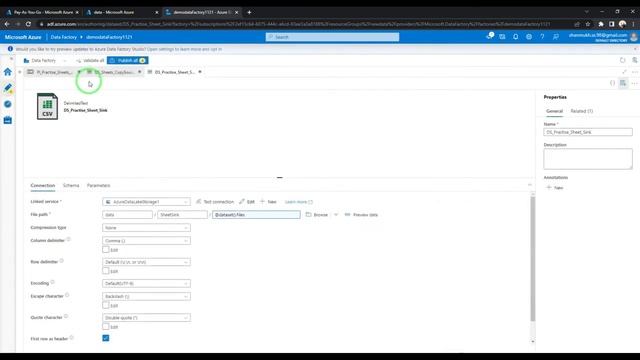Screen dimensions: 640x360
Task: Switch to the Parameters tab
Action: pyautogui.click(x=98, y=185)
